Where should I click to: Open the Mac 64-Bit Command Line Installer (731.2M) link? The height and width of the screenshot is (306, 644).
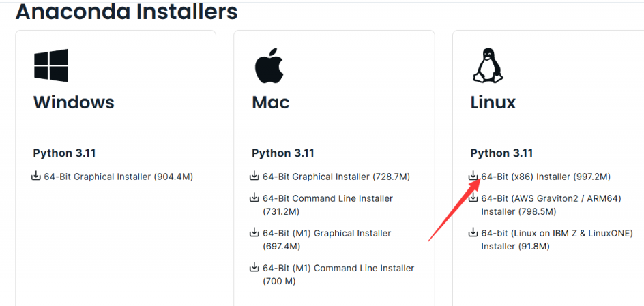click(327, 199)
